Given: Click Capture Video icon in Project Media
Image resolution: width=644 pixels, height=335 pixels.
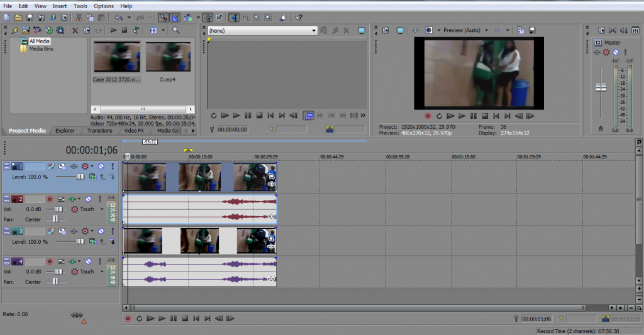Looking at the screenshot, I should pos(37,30).
